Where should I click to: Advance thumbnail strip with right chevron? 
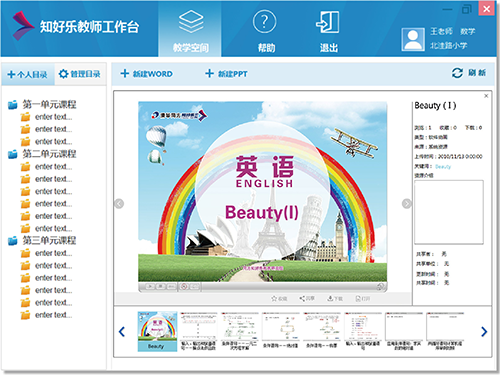[484, 331]
